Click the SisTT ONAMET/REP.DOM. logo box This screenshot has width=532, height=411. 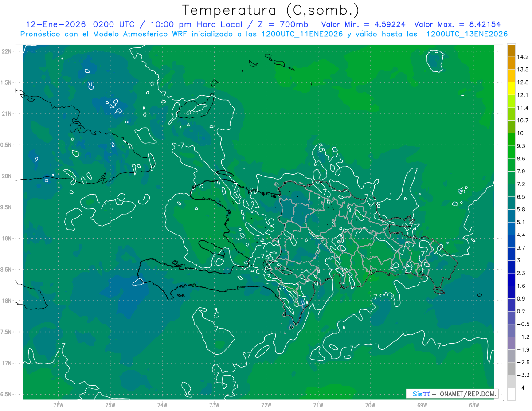[452, 394]
